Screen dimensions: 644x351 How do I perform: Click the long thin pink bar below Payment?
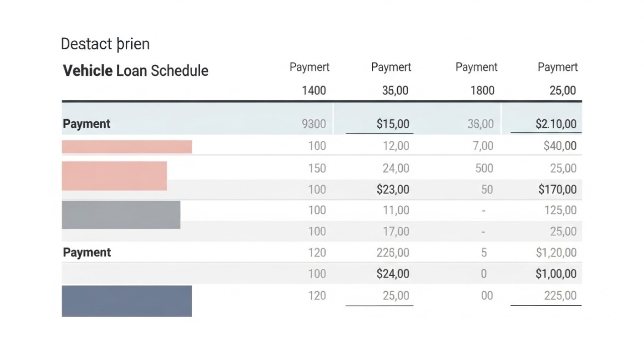click(127, 147)
